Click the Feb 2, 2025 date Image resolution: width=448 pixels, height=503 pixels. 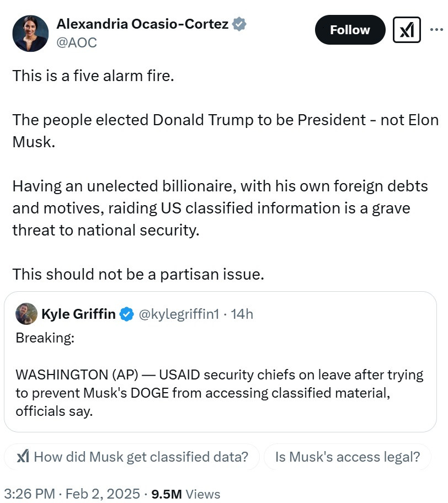click(x=103, y=494)
